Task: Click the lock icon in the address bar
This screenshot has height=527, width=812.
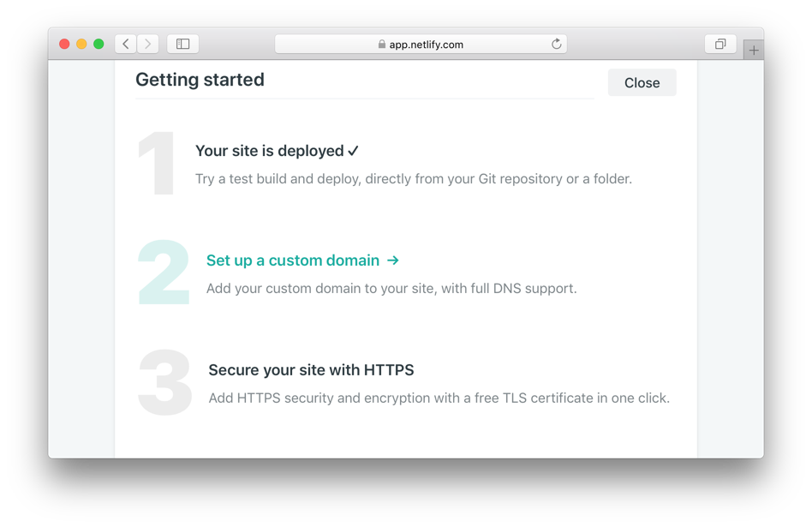Action: point(382,44)
